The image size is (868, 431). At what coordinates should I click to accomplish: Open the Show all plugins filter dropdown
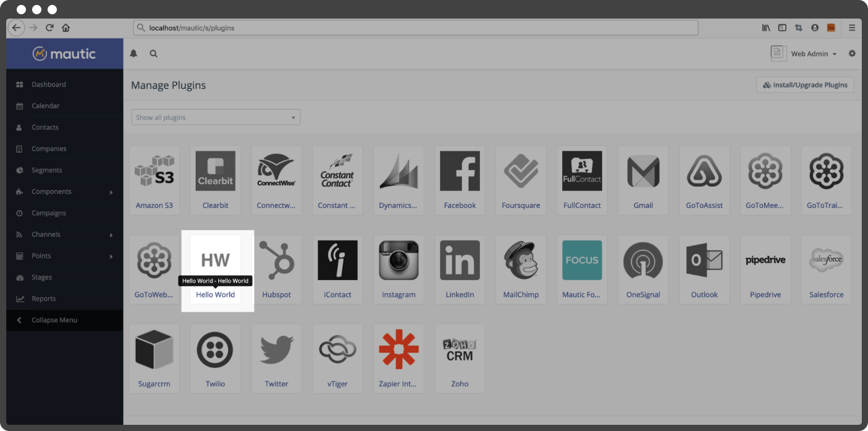click(216, 117)
